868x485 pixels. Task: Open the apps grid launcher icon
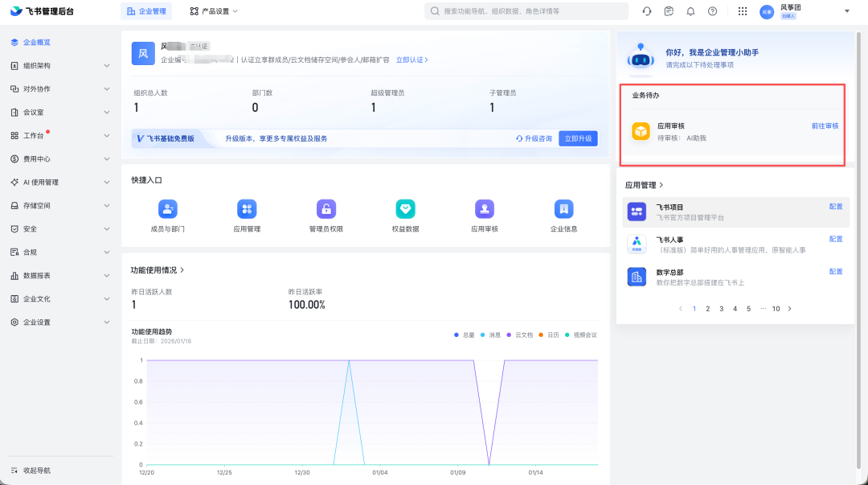742,11
